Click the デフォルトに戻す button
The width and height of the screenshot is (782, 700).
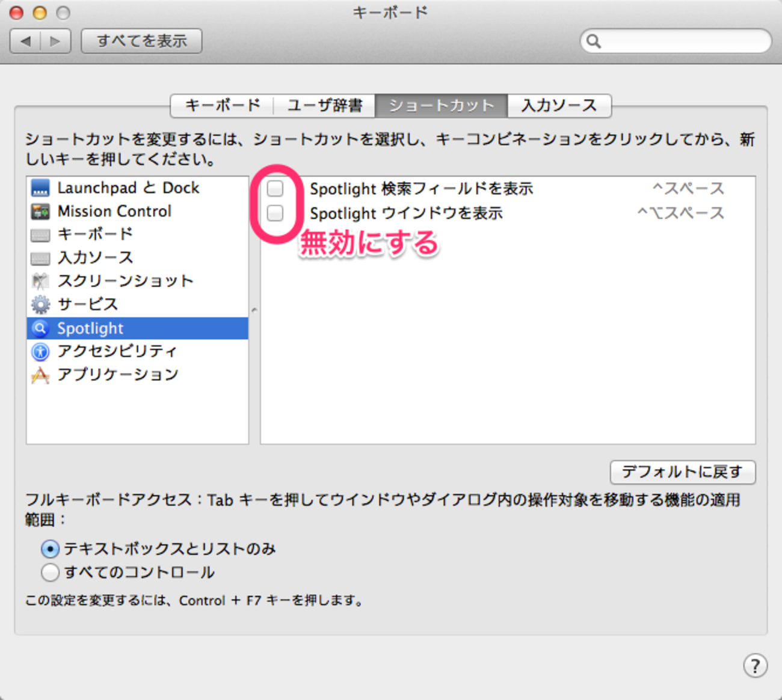[683, 472]
